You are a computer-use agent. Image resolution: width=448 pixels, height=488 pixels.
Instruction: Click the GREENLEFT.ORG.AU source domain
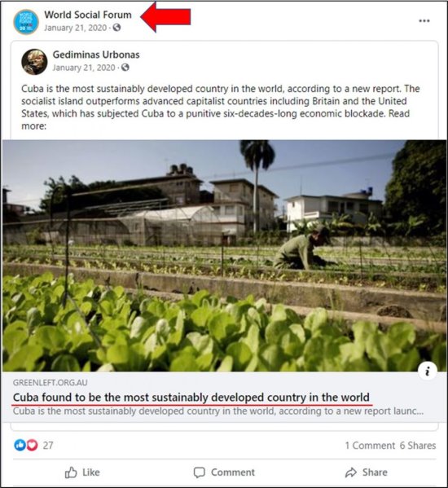point(50,382)
